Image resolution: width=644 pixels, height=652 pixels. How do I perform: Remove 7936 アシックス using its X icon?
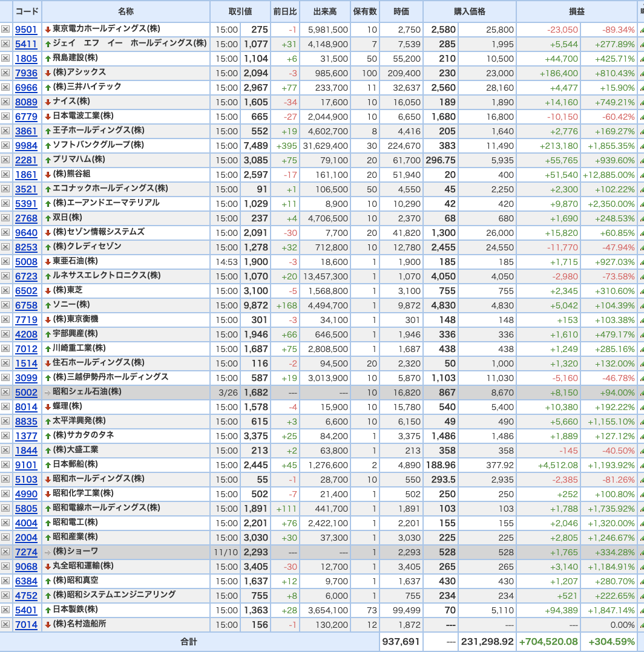5,73
